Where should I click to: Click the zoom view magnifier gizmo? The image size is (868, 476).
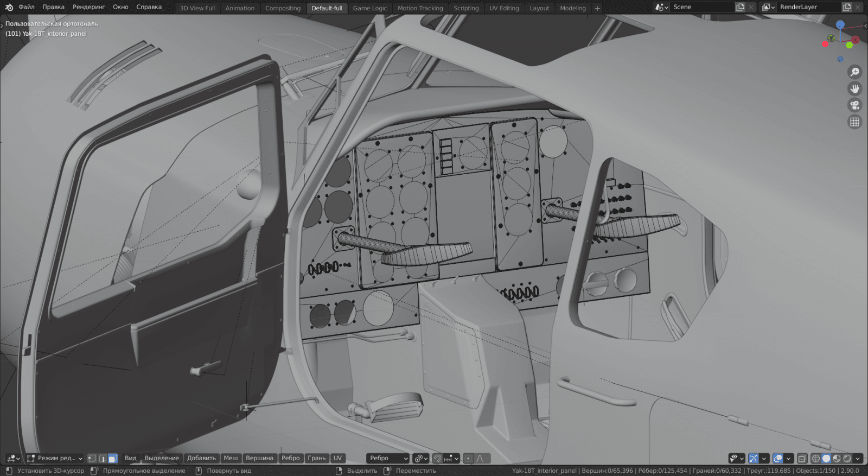coord(854,72)
